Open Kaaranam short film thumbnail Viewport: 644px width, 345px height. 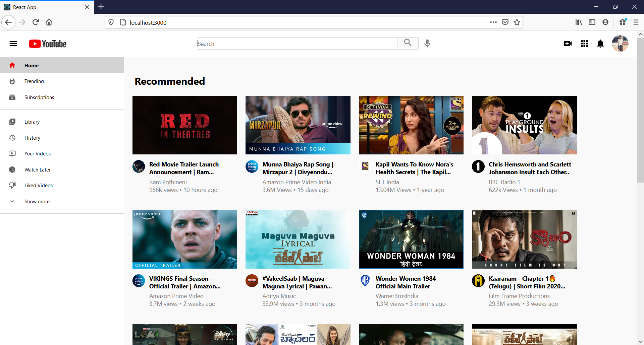point(524,239)
